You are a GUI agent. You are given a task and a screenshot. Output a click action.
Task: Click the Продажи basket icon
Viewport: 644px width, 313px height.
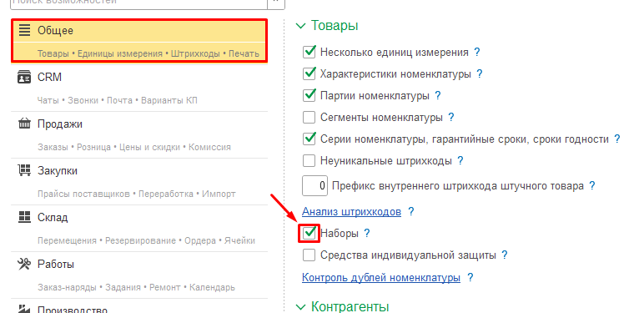click(25, 124)
